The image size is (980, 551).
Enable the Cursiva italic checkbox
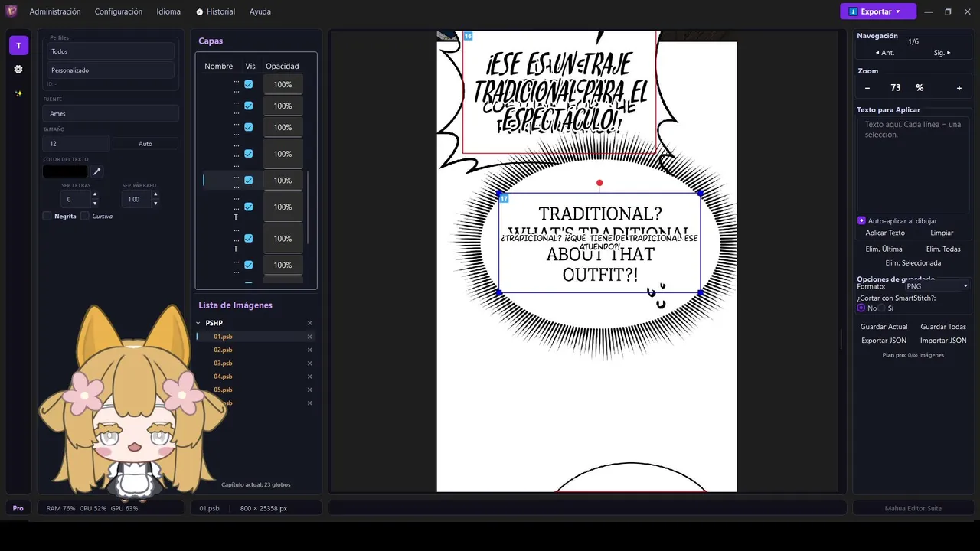click(x=85, y=216)
